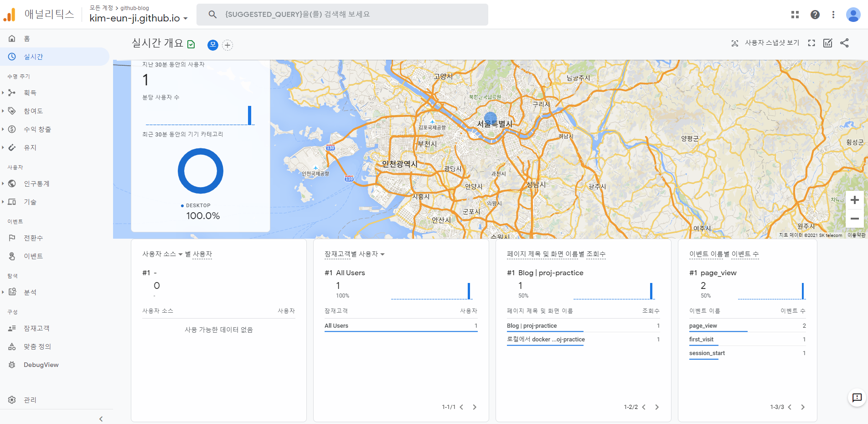Click the session_start event row
The width and height of the screenshot is (868, 424).
pyautogui.click(x=748, y=353)
